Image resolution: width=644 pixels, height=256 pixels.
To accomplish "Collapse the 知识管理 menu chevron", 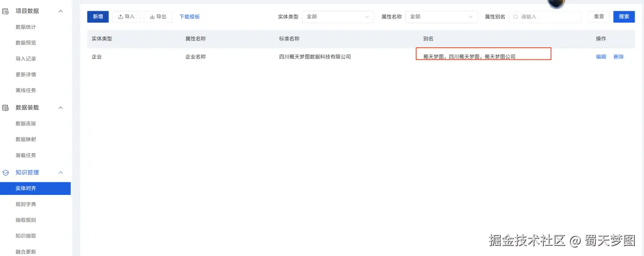I will tap(61, 173).
